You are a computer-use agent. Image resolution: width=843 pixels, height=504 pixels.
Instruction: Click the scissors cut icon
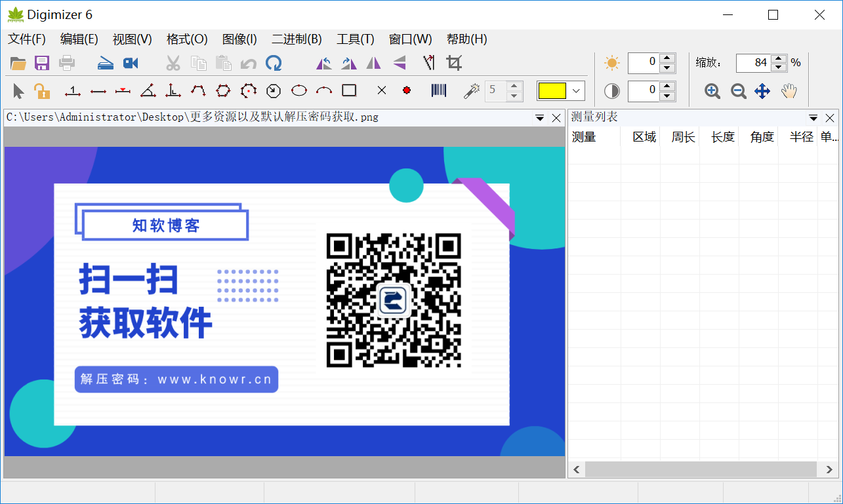[173, 63]
